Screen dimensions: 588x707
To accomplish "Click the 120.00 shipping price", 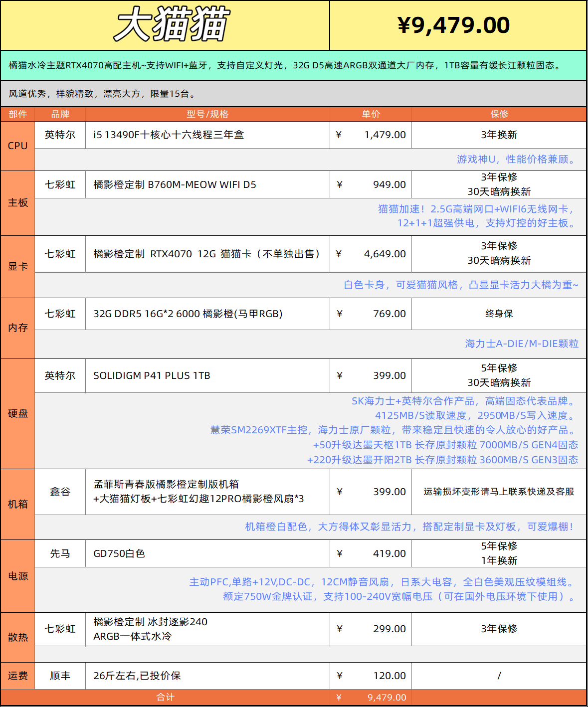I will coord(371,676).
